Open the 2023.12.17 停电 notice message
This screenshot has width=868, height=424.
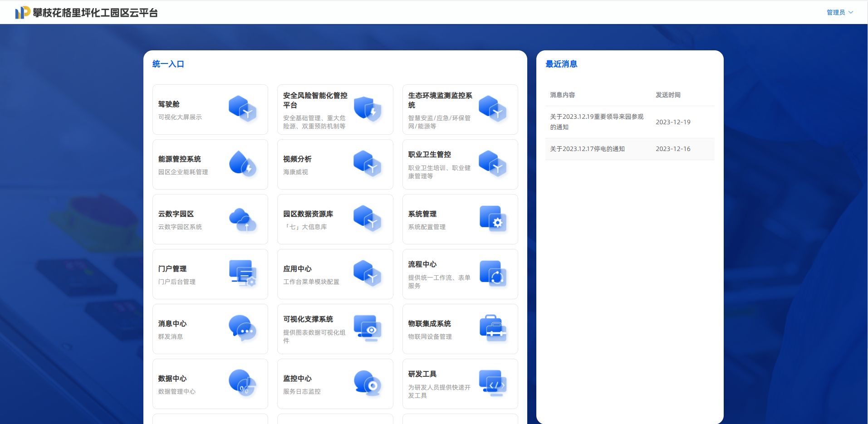click(587, 149)
